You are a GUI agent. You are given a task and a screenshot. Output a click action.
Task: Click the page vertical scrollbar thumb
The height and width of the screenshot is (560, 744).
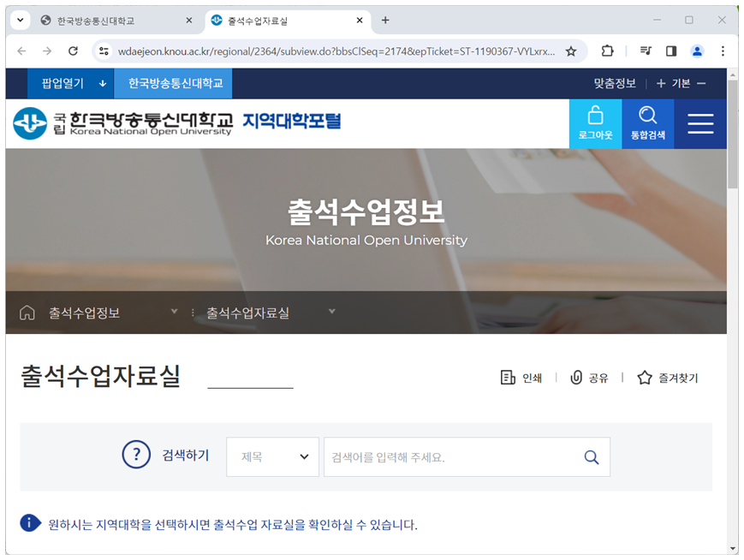[x=733, y=134]
